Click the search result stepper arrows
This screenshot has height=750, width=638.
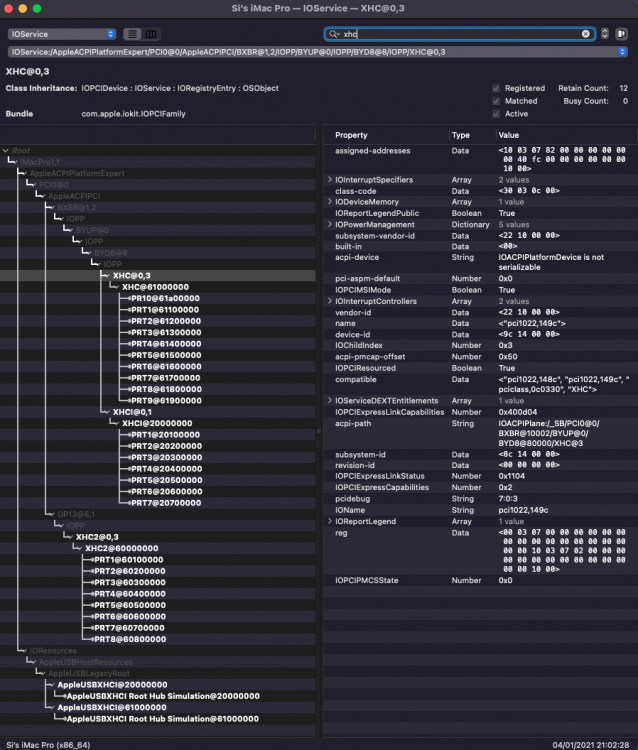(605, 33)
